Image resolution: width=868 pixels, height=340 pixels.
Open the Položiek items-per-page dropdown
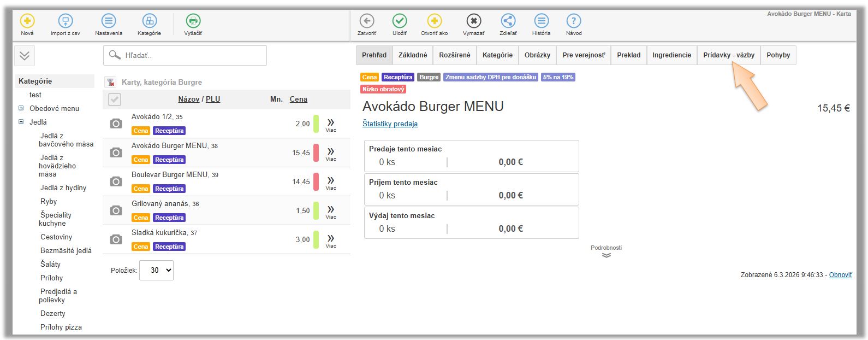click(156, 270)
